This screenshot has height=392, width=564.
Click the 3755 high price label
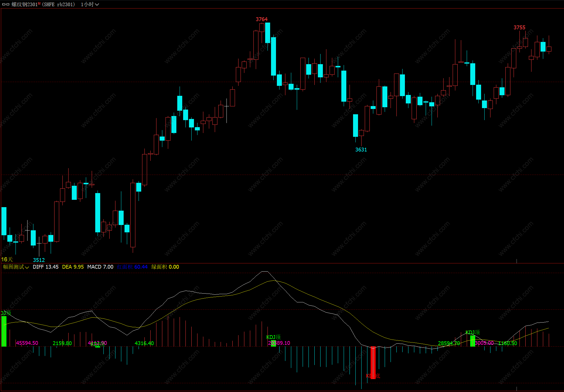[519, 28]
